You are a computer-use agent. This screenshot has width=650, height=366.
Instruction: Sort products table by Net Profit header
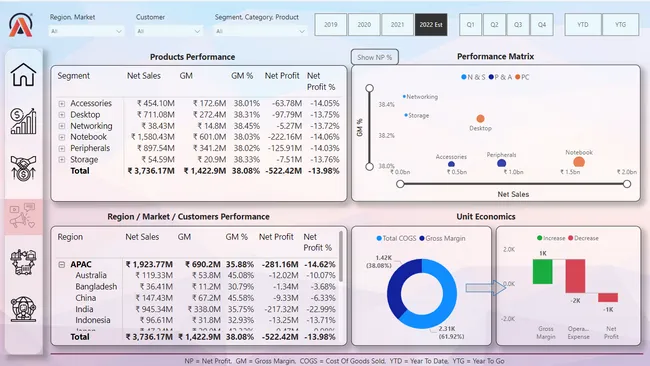[x=282, y=76]
